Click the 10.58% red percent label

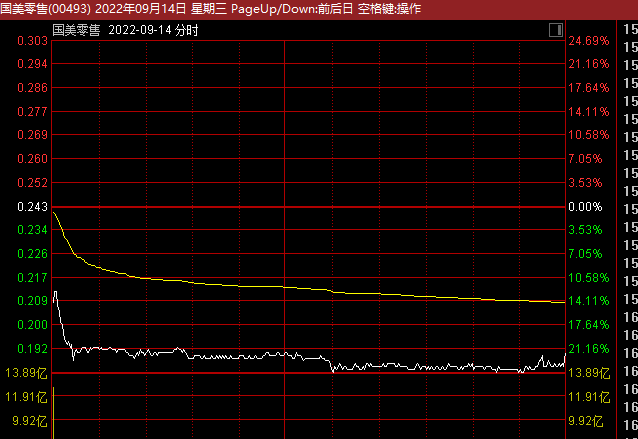point(588,135)
